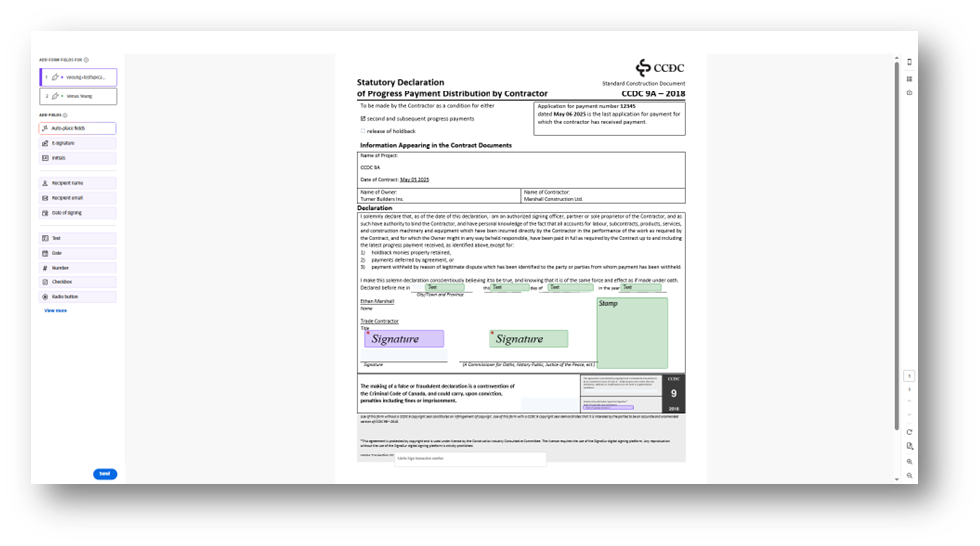Select the Date of signing field
Screen dimensions: 980x546
click(78, 213)
